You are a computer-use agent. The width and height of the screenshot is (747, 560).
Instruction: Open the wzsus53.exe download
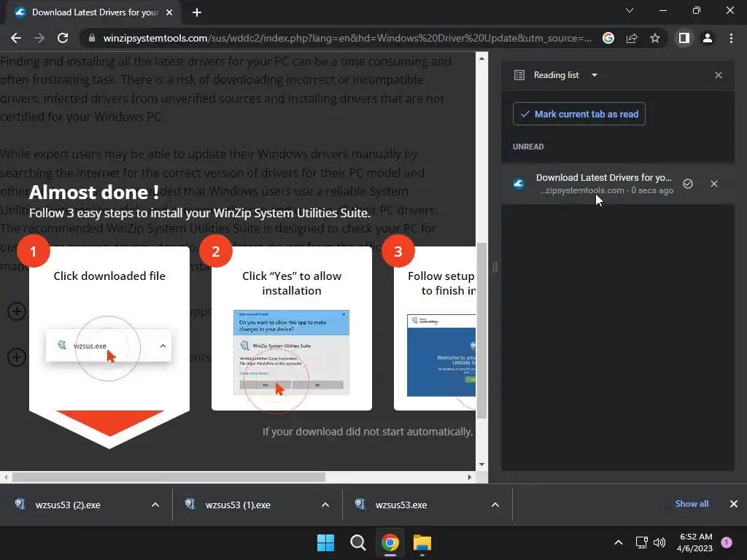[x=400, y=505]
